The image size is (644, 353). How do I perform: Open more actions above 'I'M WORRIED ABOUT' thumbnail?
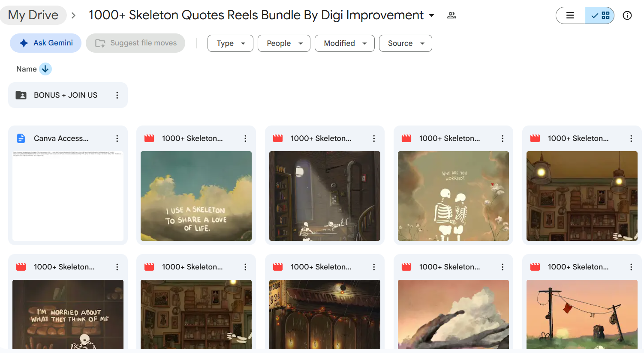point(117,267)
